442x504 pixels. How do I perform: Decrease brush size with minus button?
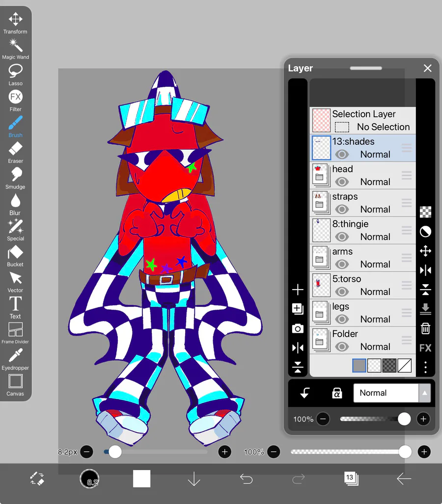click(86, 452)
